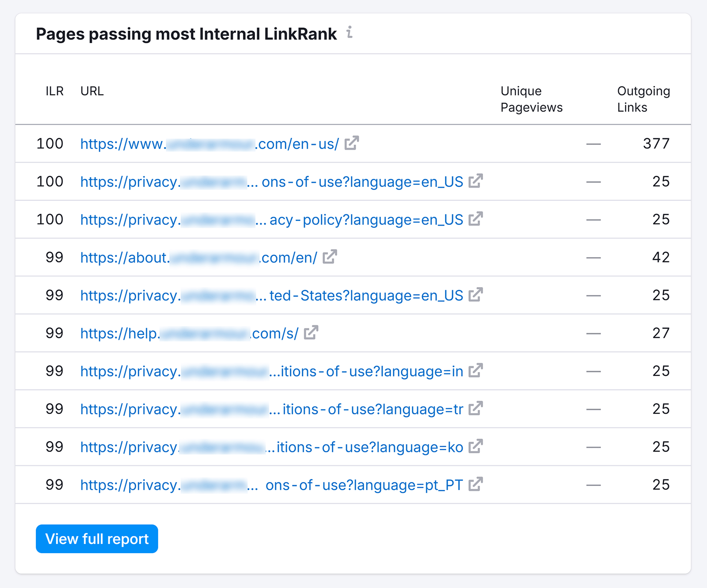Open the https://www homepage URL link
This screenshot has width=707, height=588.
[208, 143]
